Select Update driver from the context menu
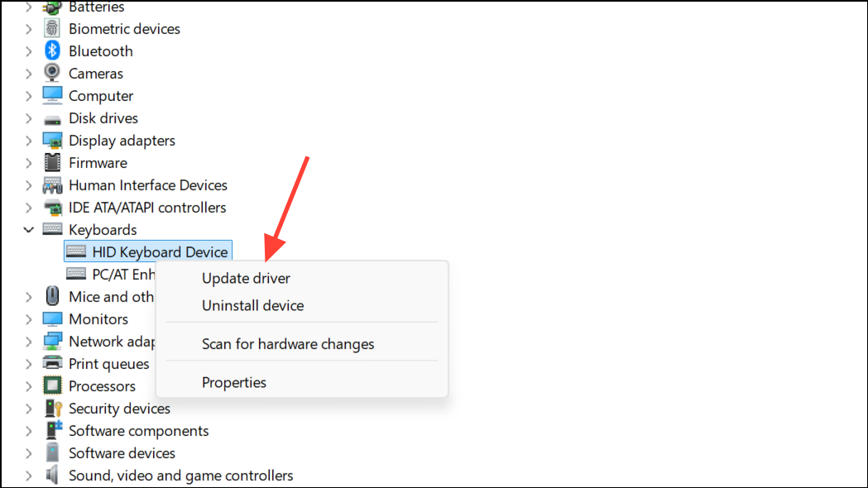868x488 pixels. pos(246,278)
